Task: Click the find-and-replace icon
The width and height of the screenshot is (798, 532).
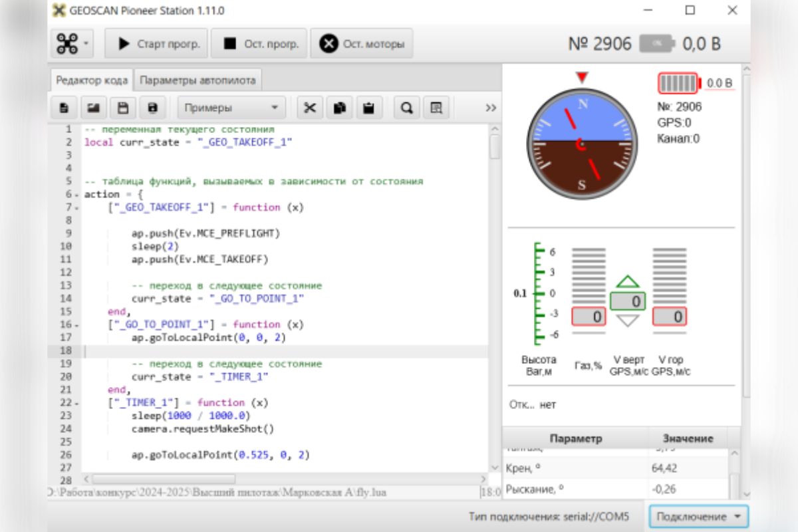Action: point(436,108)
